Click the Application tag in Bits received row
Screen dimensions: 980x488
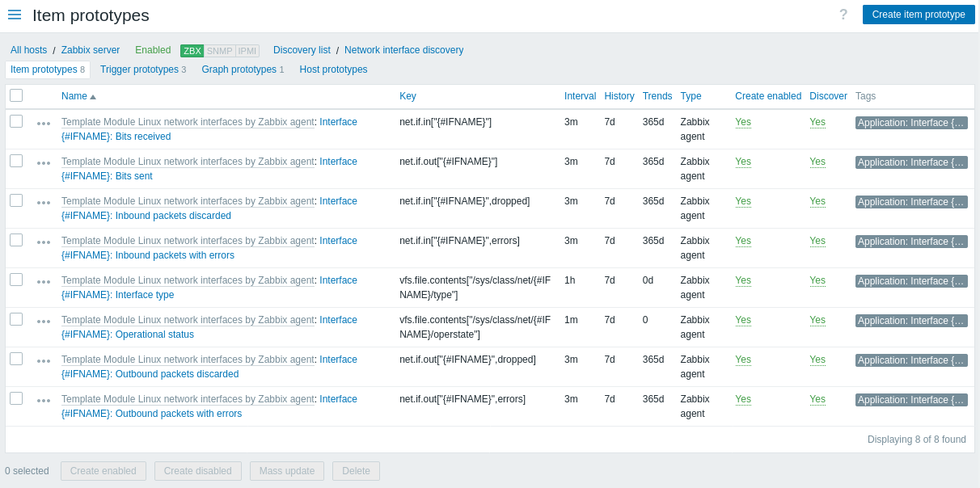click(911, 123)
